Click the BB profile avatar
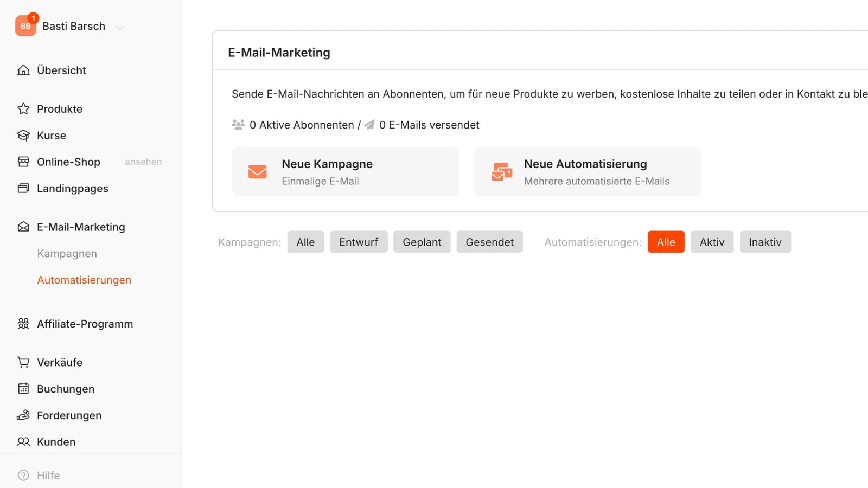The width and height of the screenshot is (868, 488). (25, 26)
